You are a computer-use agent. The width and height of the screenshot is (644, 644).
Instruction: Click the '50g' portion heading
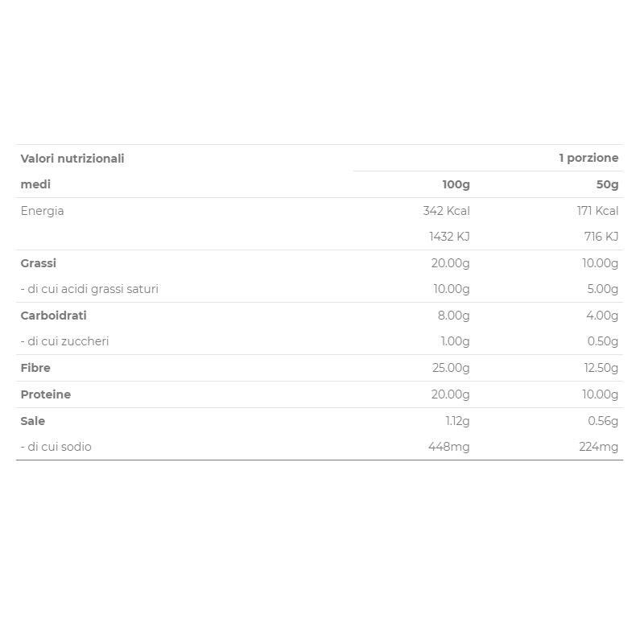[x=607, y=184]
